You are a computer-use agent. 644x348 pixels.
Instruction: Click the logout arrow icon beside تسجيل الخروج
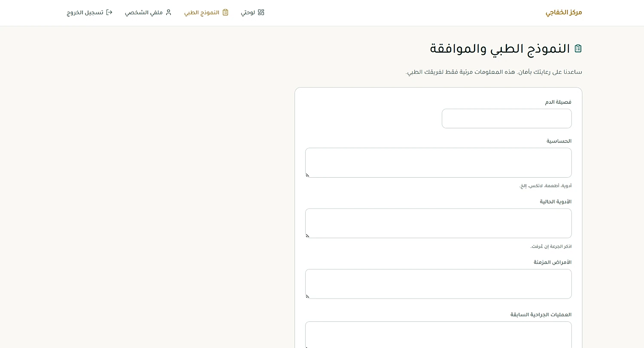click(109, 12)
